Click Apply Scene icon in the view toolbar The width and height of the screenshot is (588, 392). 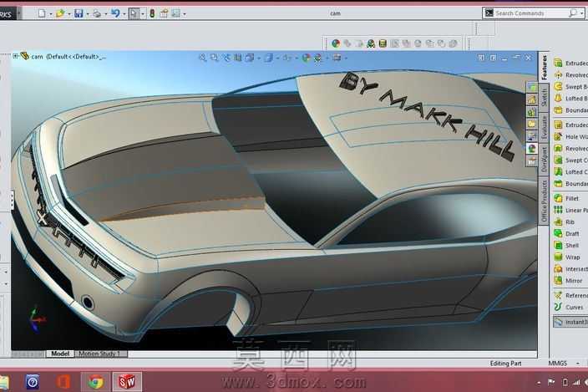click(x=317, y=58)
